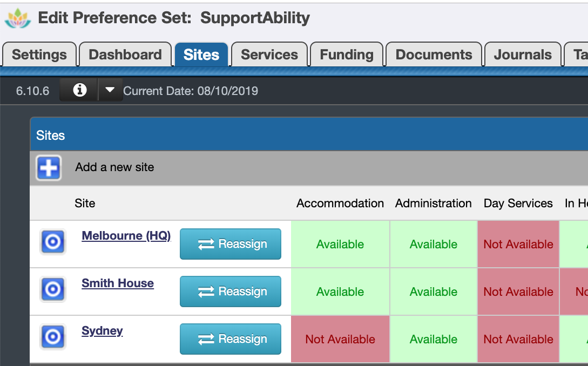Image resolution: width=588 pixels, height=366 pixels.
Task: Open the Funding tab
Action: pyautogui.click(x=346, y=54)
